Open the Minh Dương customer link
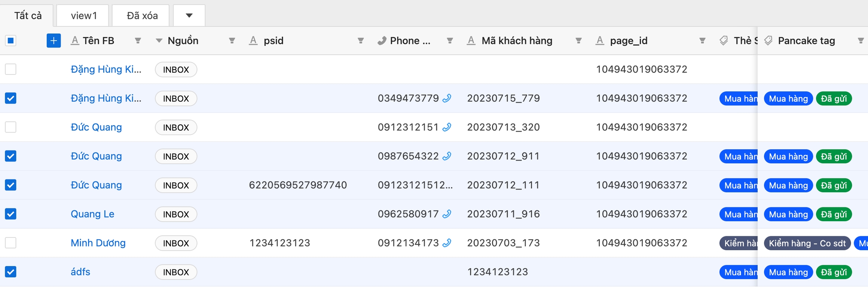Viewport: 868px width, 295px height. pyautogui.click(x=98, y=243)
